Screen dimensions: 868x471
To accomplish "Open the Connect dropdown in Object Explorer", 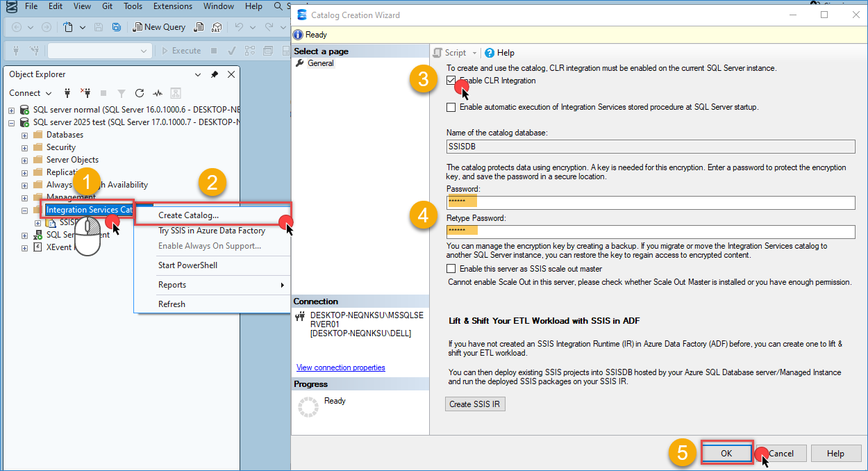I will click(30, 93).
